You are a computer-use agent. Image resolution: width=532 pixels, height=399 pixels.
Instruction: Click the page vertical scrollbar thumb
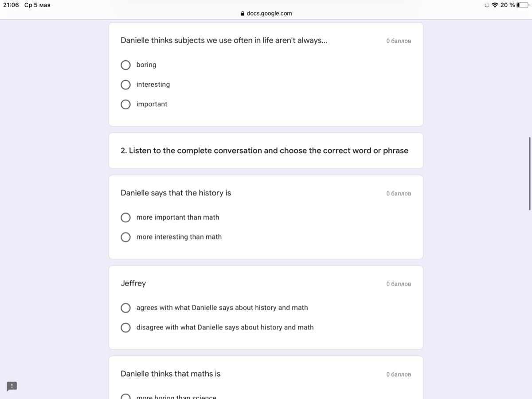[529, 174]
